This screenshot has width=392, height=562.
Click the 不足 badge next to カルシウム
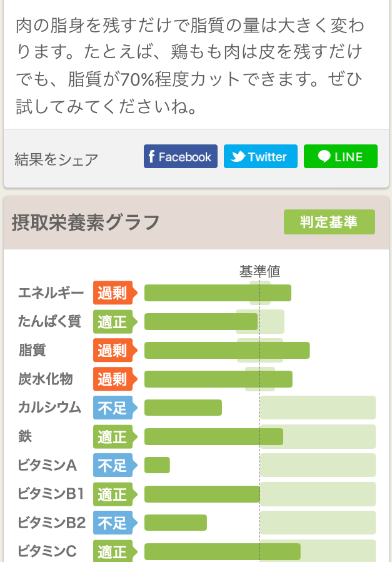click(x=113, y=408)
